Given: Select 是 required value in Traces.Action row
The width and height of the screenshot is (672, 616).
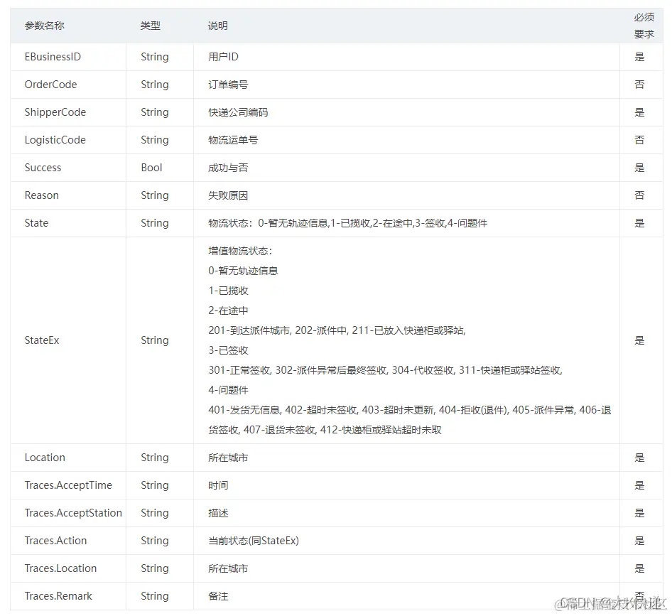Looking at the screenshot, I should [639, 541].
